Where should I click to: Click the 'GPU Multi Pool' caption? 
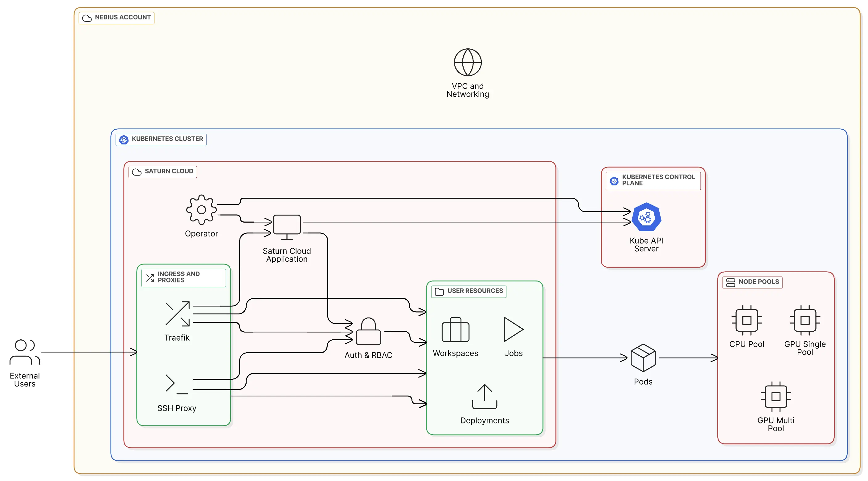click(x=776, y=424)
